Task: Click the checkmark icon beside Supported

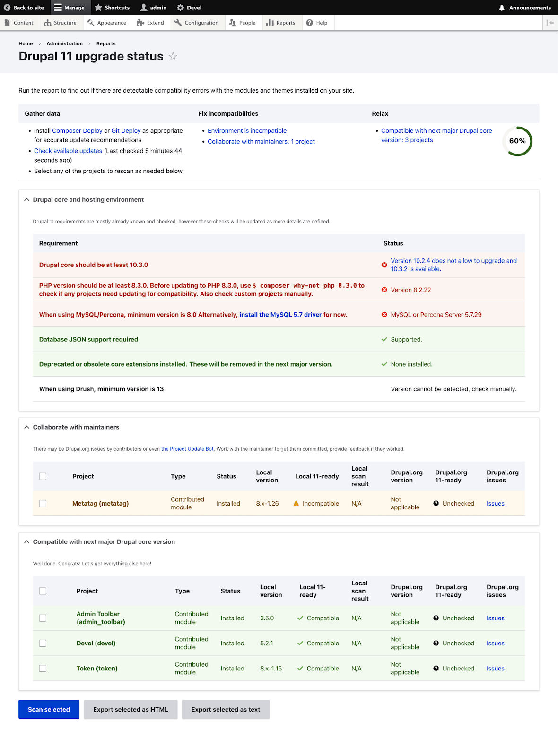Action: pyautogui.click(x=384, y=339)
